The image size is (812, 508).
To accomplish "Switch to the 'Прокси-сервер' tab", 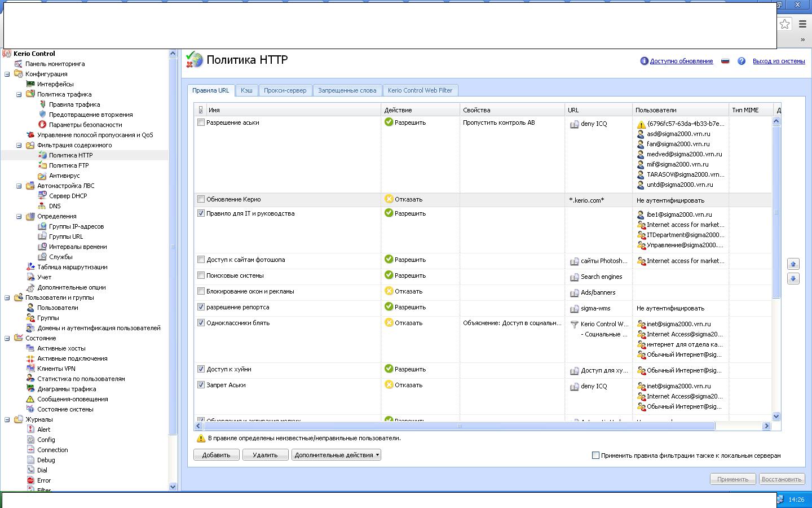I will click(285, 90).
